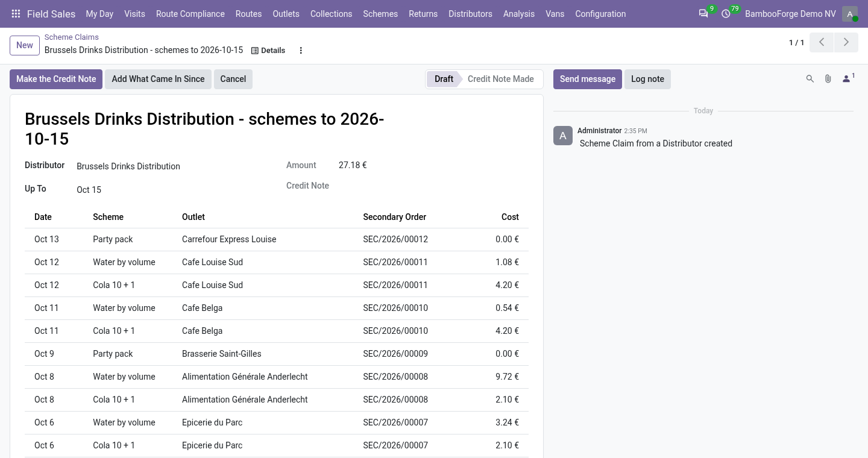Create a New scheme claim
The width and height of the screenshot is (868, 458).
(25, 45)
